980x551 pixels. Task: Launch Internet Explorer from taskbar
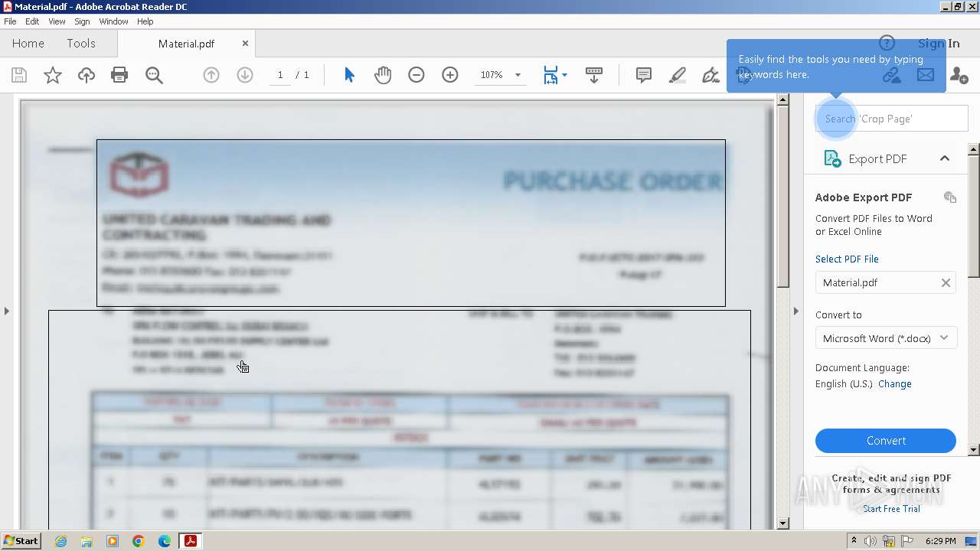click(x=60, y=541)
